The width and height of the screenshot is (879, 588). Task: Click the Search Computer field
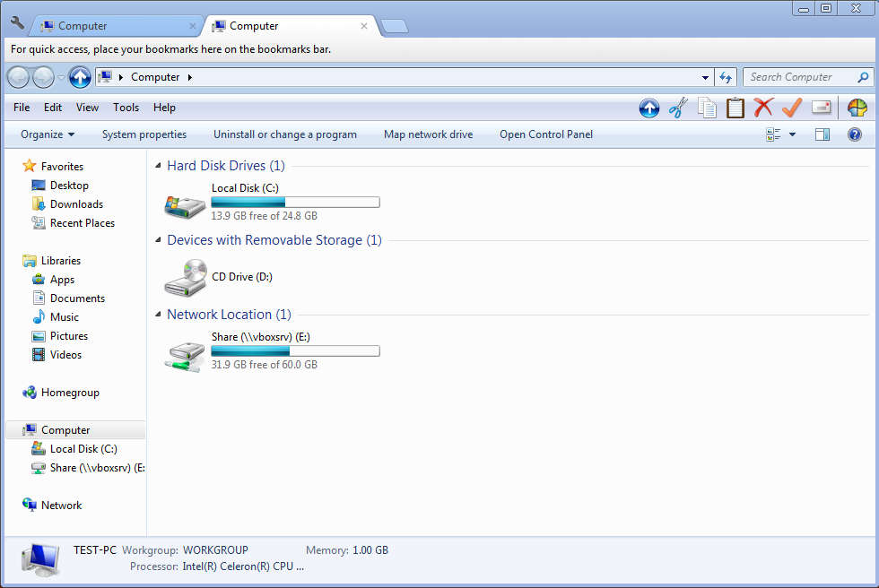coord(800,77)
